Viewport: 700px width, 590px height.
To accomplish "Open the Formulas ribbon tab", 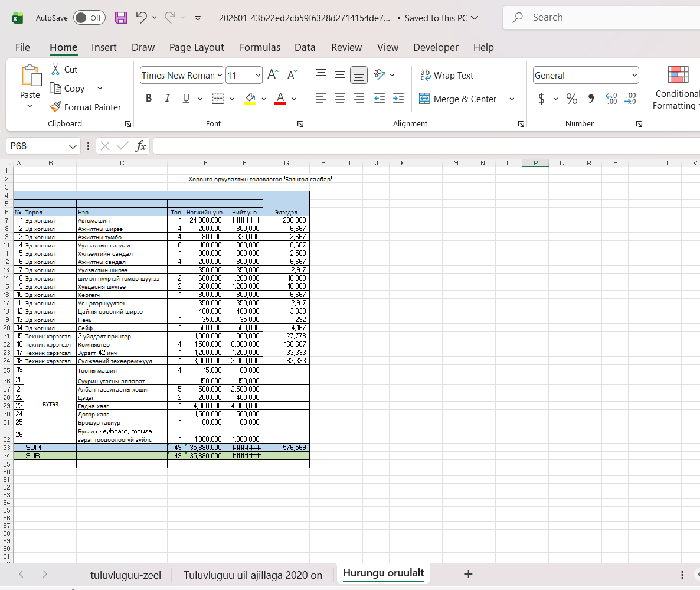I will point(259,47).
